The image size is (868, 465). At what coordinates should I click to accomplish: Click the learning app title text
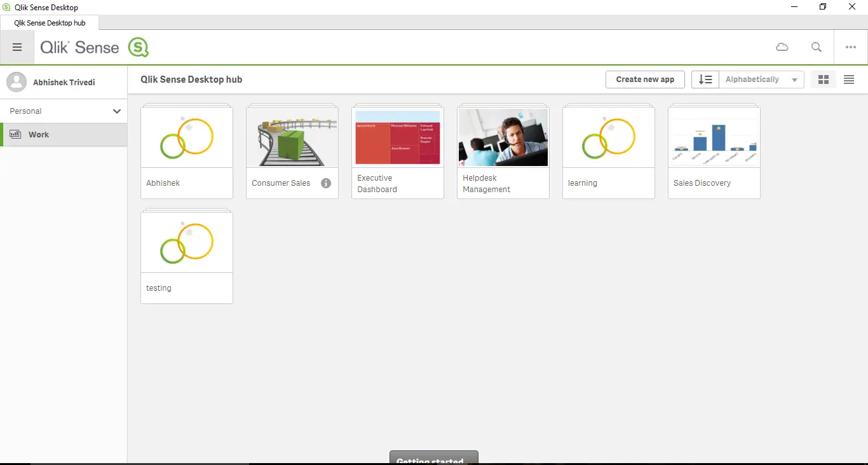coord(583,183)
